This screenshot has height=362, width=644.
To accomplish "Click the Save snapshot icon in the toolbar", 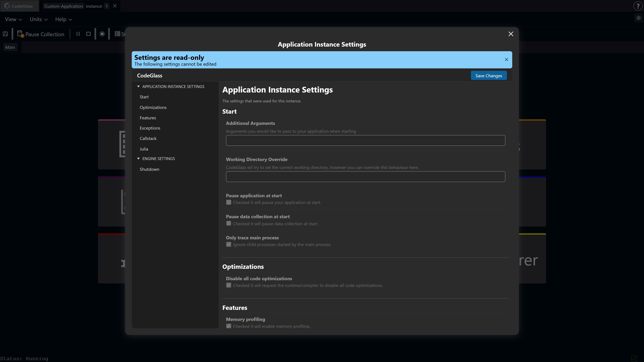I will point(5,34).
